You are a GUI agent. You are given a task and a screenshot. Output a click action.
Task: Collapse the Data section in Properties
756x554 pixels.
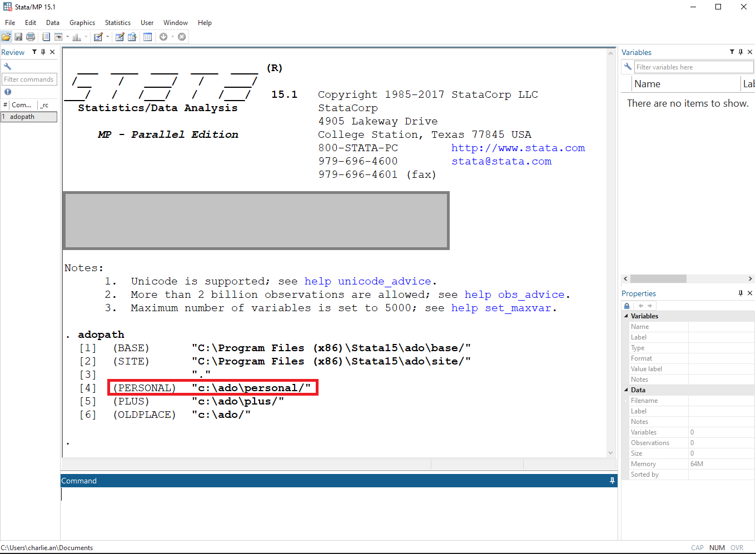tap(626, 390)
